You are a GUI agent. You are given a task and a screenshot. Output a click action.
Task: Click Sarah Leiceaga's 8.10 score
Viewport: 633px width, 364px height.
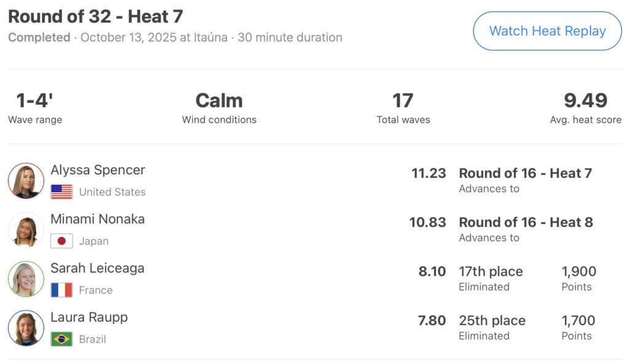pyautogui.click(x=432, y=271)
